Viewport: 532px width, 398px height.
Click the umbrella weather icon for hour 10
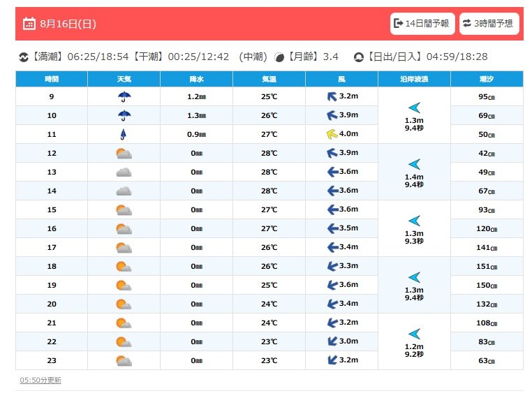[x=124, y=115]
